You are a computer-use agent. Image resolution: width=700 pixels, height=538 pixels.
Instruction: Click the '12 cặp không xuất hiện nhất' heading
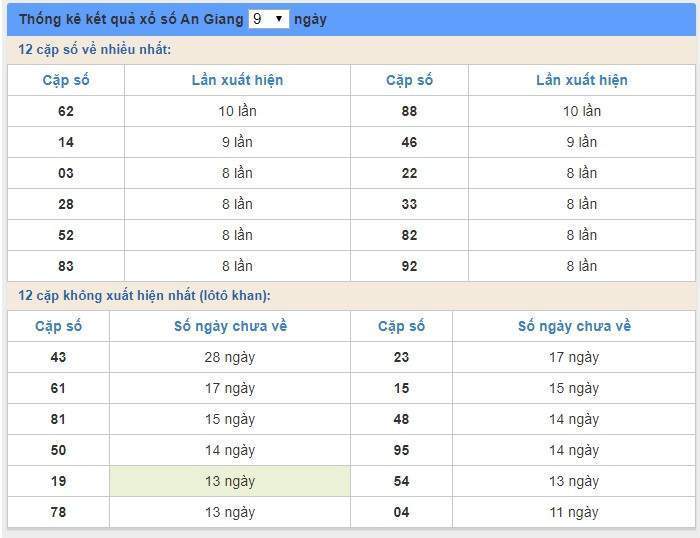144,296
